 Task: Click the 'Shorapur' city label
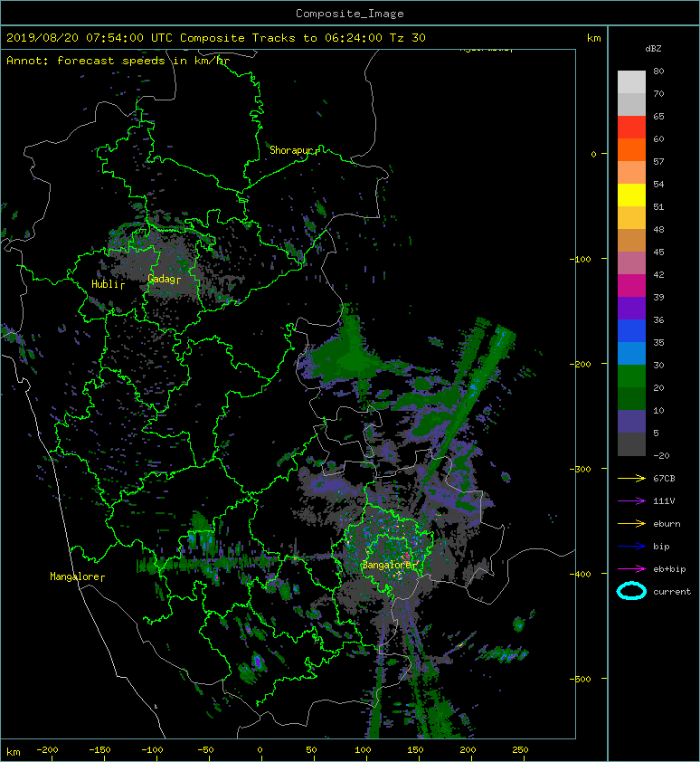pos(291,150)
